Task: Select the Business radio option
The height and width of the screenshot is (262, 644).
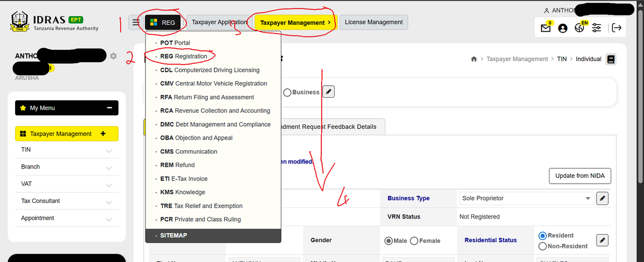Action: click(287, 92)
